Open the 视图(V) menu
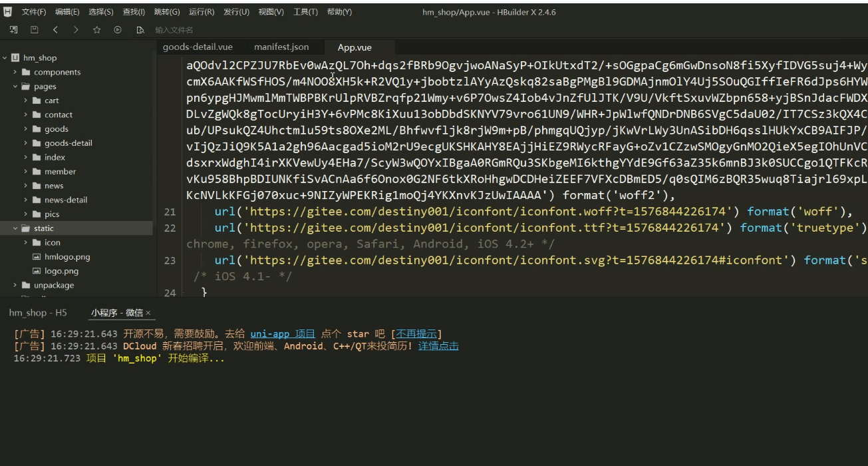 [271, 12]
